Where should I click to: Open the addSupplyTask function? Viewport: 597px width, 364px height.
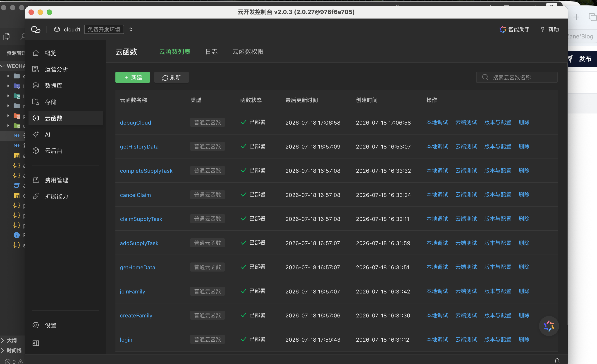139,243
